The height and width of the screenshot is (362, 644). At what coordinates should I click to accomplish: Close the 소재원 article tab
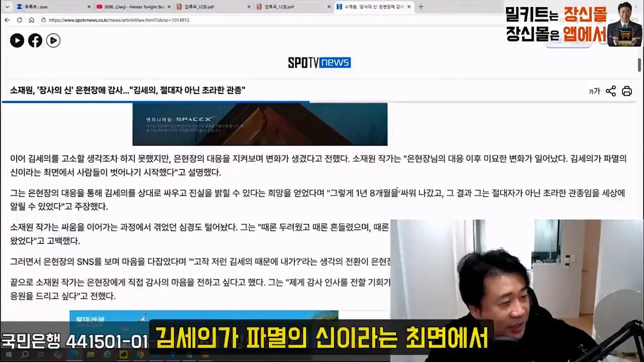coord(409,7)
